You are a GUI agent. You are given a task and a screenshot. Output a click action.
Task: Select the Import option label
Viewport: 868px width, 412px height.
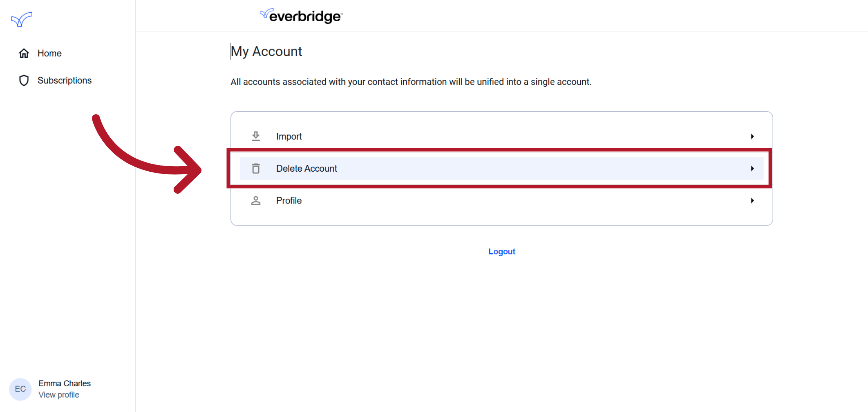pos(289,137)
